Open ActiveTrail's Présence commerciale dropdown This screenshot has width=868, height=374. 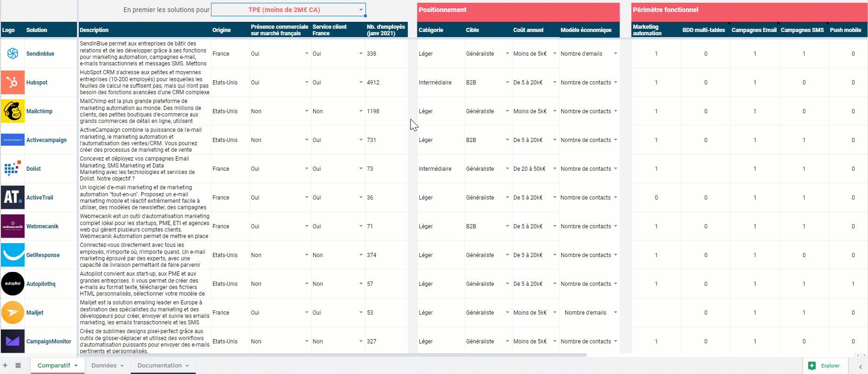pos(306,198)
